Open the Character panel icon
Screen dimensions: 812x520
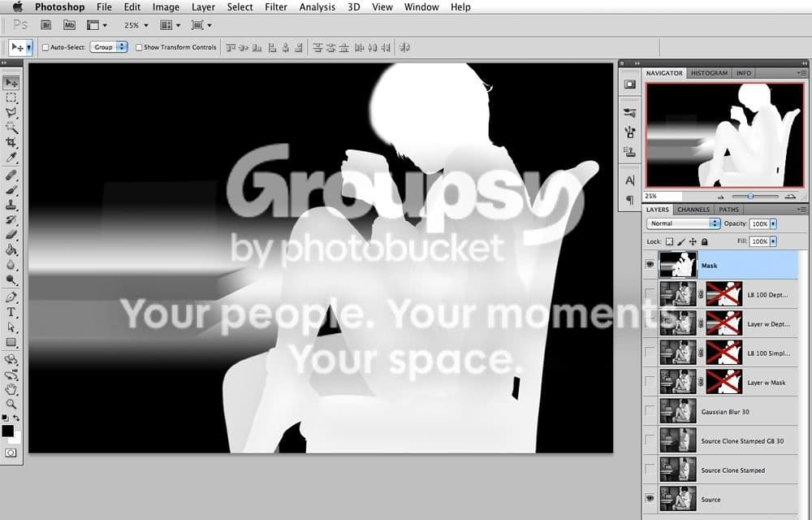(x=630, y=180)
